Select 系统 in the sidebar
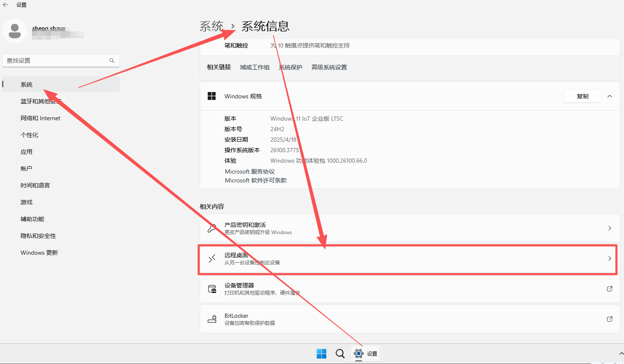 point(61,84)
